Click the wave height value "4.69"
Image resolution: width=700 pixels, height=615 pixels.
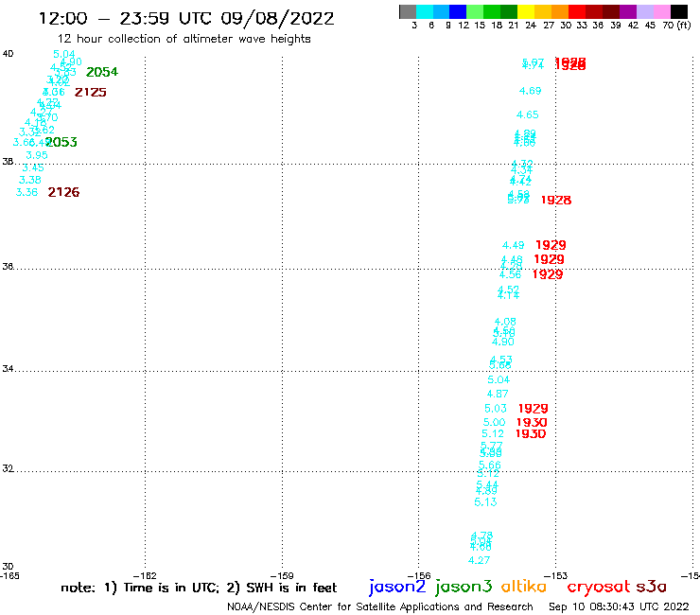(x=530, y=91)
